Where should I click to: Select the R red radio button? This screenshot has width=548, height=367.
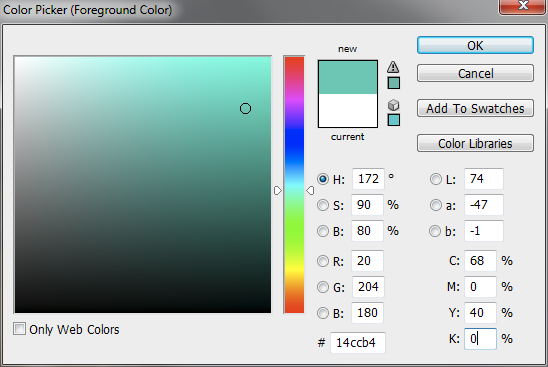(x=323, y=261)
